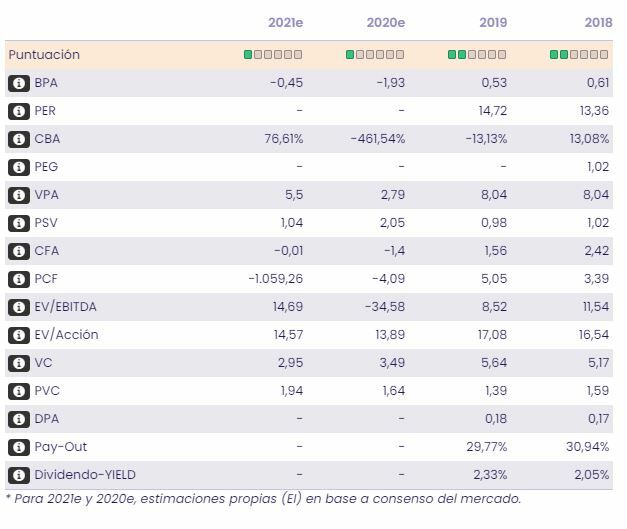Click the info icon beside PEG
The height and width of the screenshot is (529, 627).
pos(17,167)
